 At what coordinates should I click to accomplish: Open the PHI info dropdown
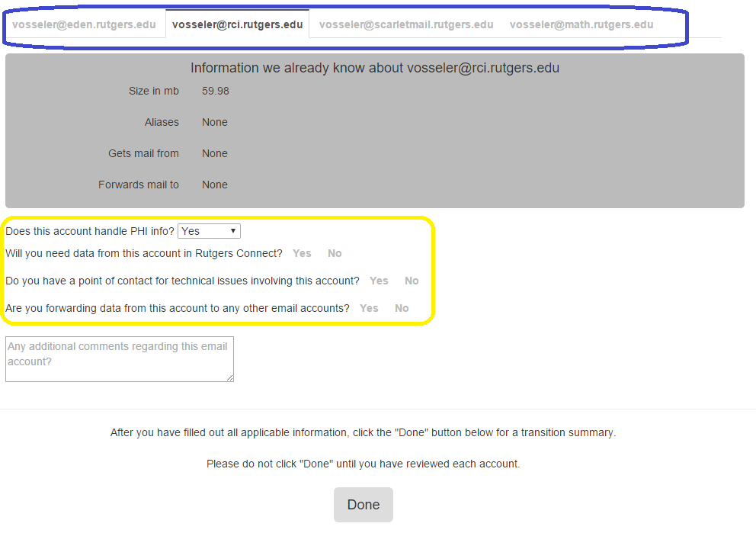pyautogui.click(x=210, y=231)
